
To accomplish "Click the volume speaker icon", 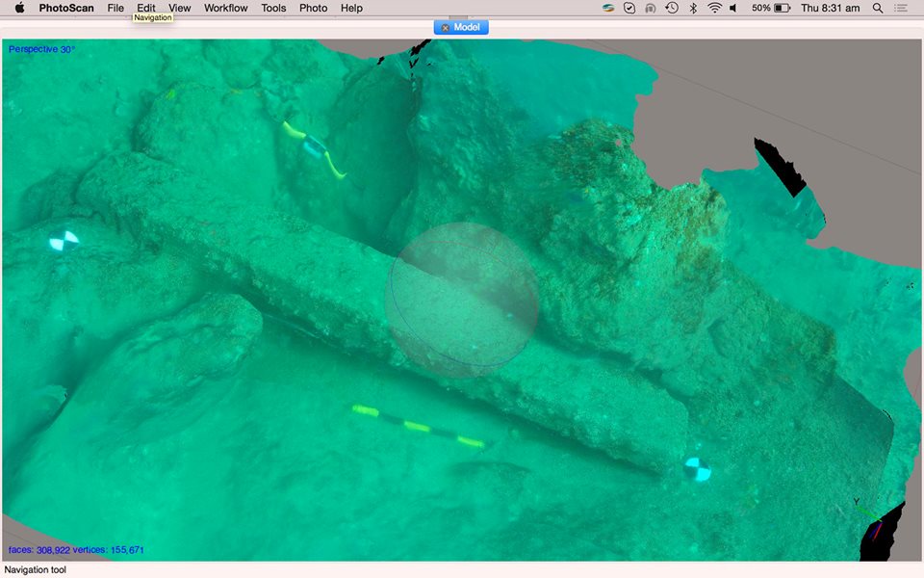I will (x=733, y=8).
